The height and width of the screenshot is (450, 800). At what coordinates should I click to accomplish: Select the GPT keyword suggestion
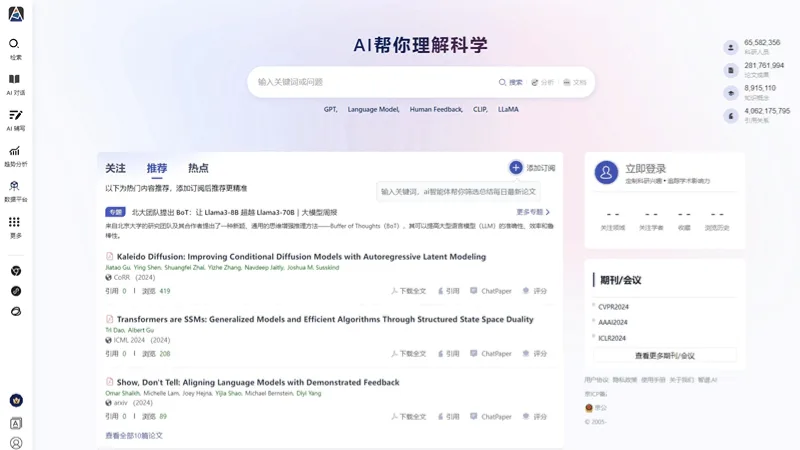[x=331, y=109]
